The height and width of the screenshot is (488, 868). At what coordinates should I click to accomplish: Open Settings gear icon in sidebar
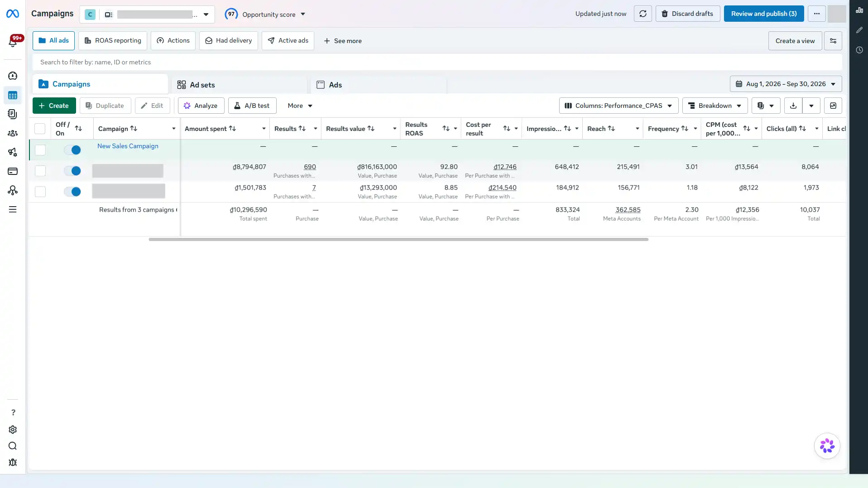(13, 430)
